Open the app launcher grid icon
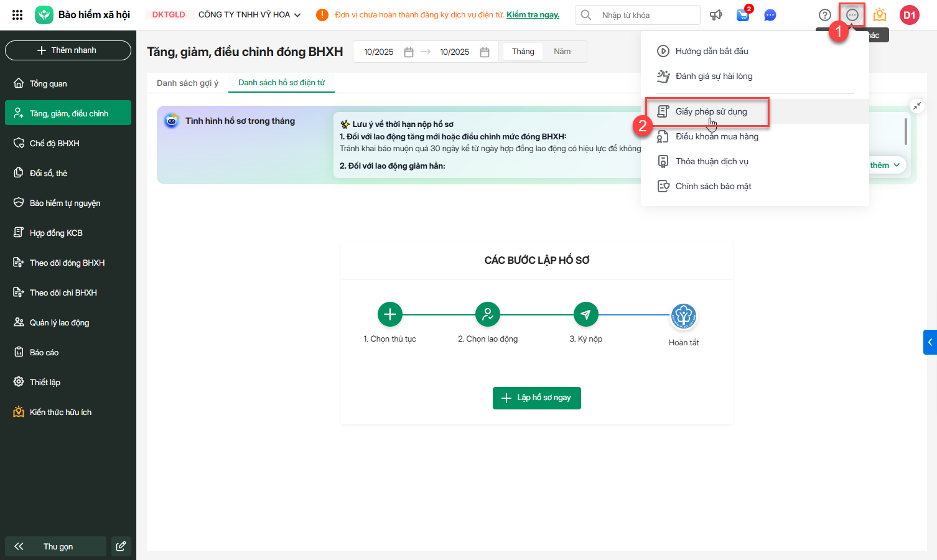Image resolution: width=937 pixels, height=560 pixels. (x=17, y=15)
